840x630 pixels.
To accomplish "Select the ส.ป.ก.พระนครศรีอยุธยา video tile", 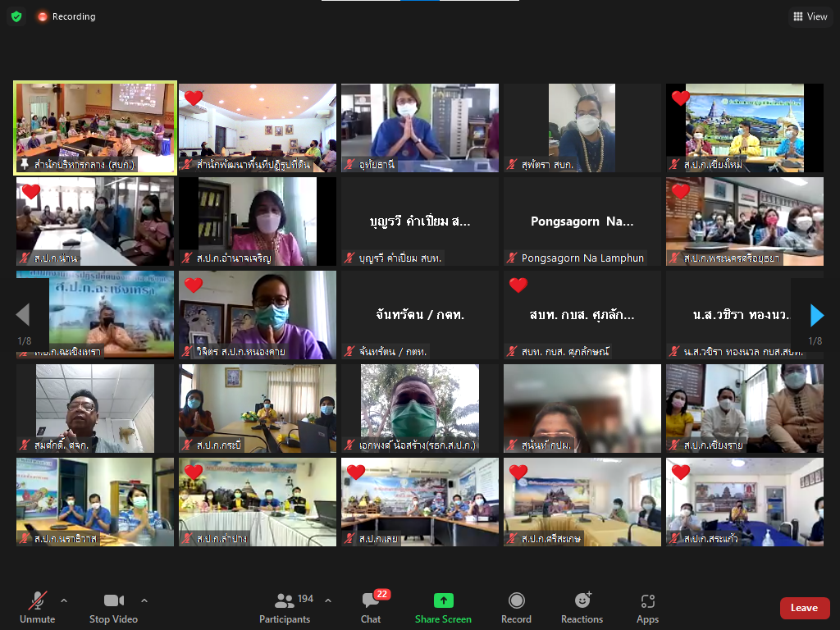I will pyautogui.click(x=745, y=221).
